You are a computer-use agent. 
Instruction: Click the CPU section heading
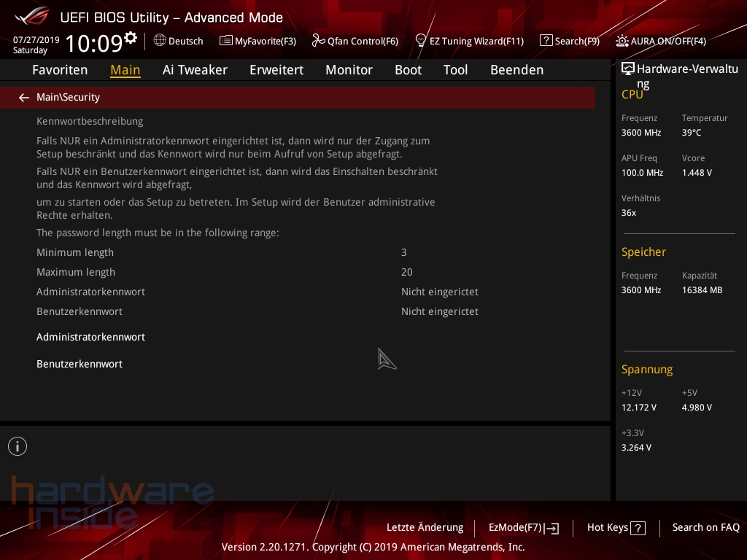632,95
